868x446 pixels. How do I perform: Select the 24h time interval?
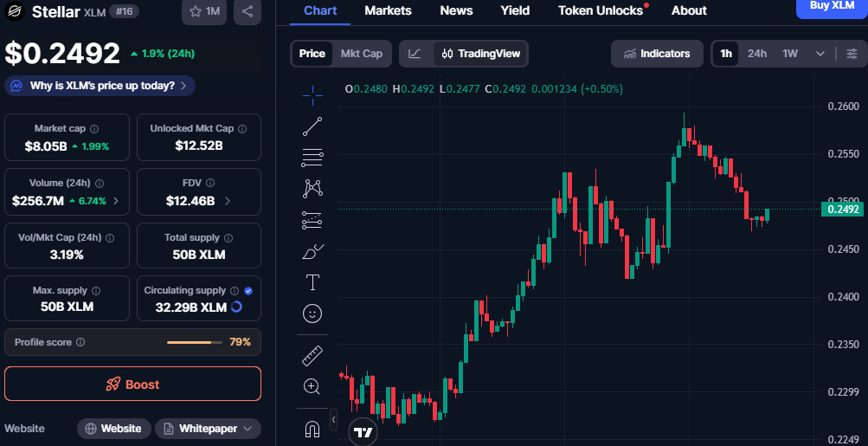756,54
